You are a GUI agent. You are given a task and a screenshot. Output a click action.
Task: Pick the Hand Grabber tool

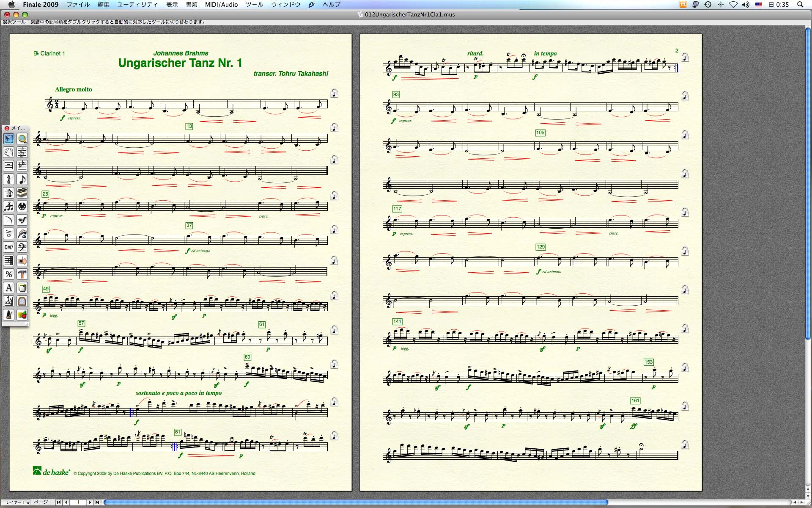click(x=9, y=152)
